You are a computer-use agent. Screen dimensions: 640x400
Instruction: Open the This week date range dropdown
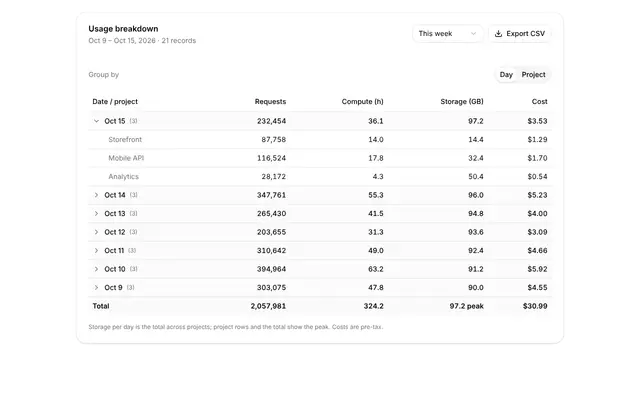tap(448, 33)
